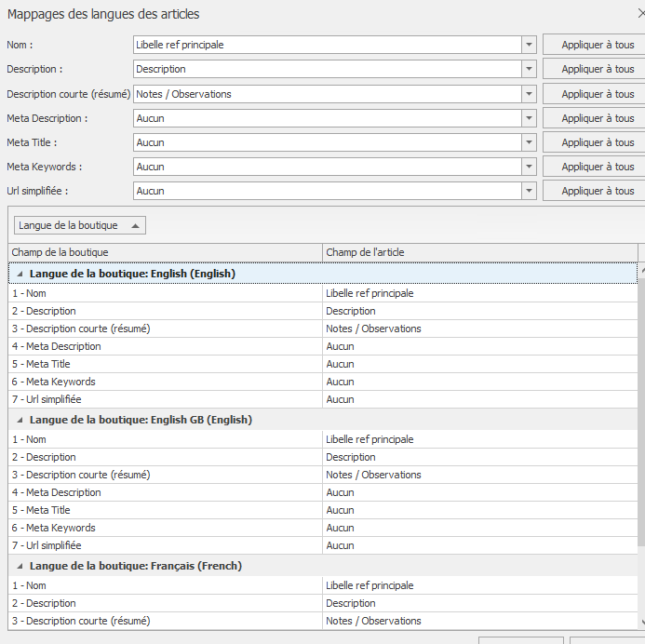This screenshot has height=644, width=645.
Task: Apply Url simplifiée mapping to all
Action: 598,191
